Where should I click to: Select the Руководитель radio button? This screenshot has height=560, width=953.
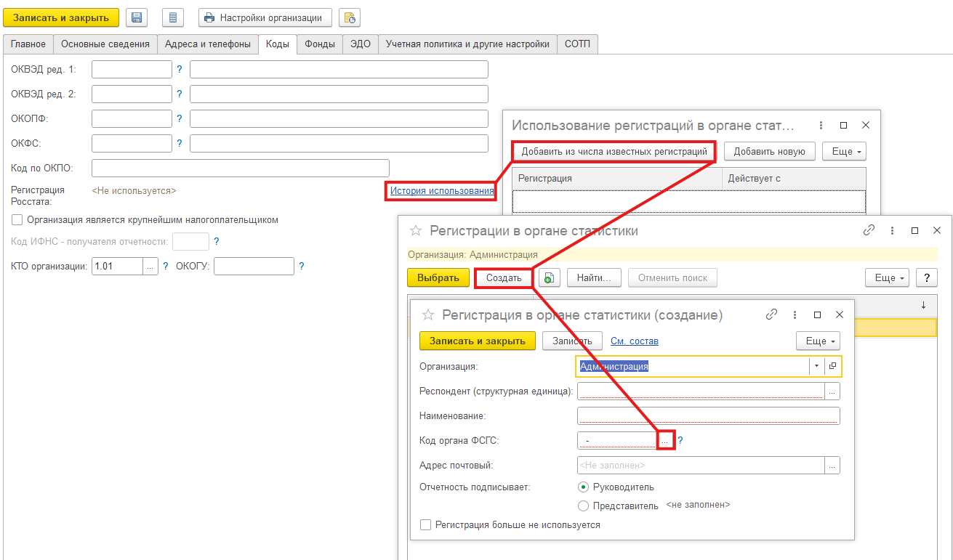[583, 487]
